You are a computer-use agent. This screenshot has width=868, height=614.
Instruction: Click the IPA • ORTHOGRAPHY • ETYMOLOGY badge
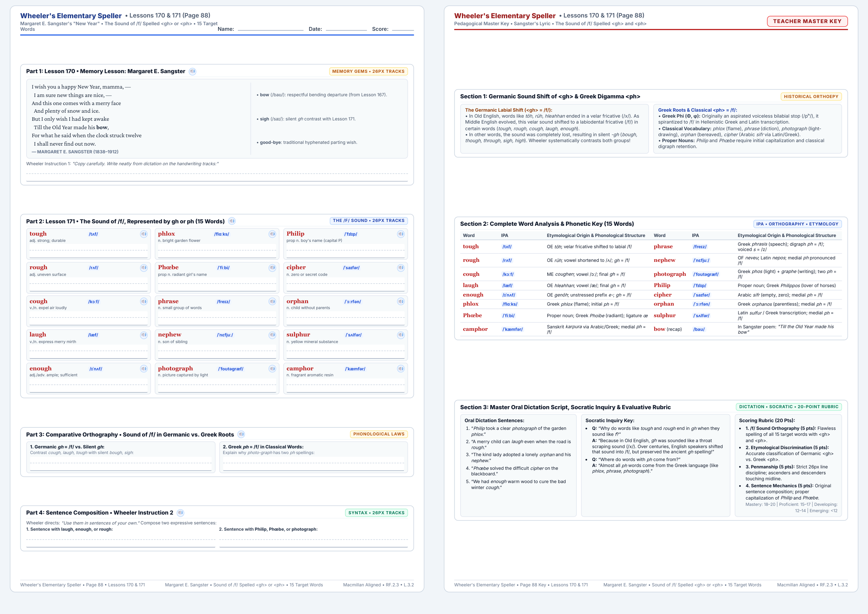pyautogui.click(x=797, y=224)
